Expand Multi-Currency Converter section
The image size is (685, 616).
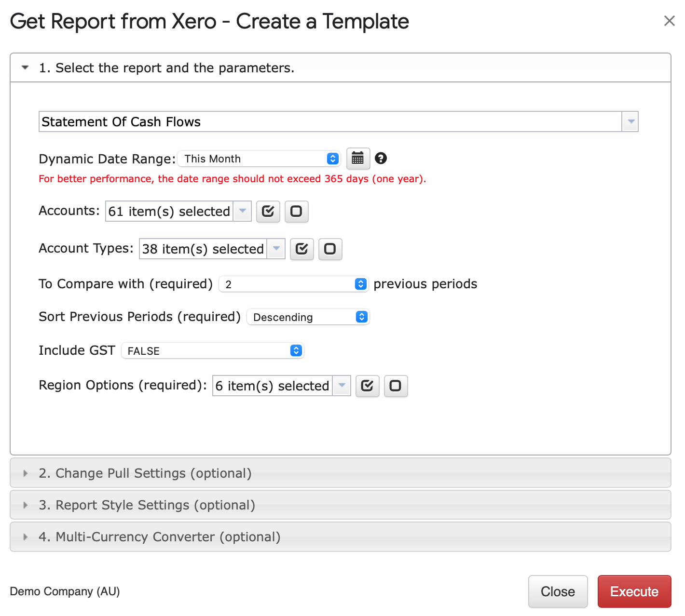[340, 536]
